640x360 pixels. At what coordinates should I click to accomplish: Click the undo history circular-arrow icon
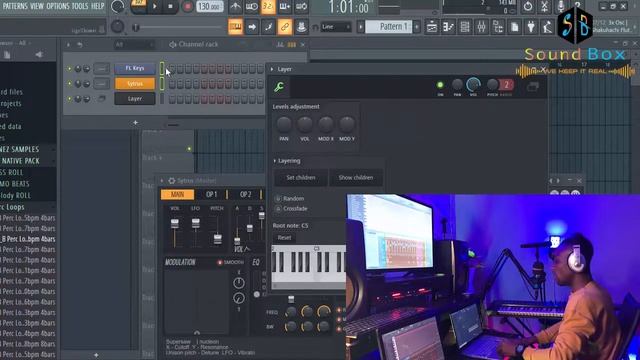pyautogui.click(x=528, y=7)
